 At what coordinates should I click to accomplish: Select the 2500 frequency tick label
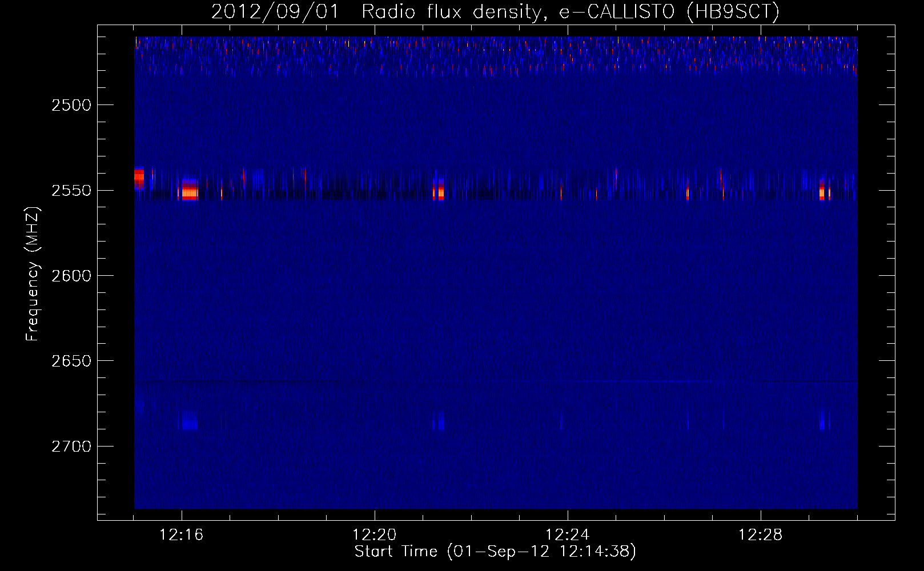click(x=71, y=105)
